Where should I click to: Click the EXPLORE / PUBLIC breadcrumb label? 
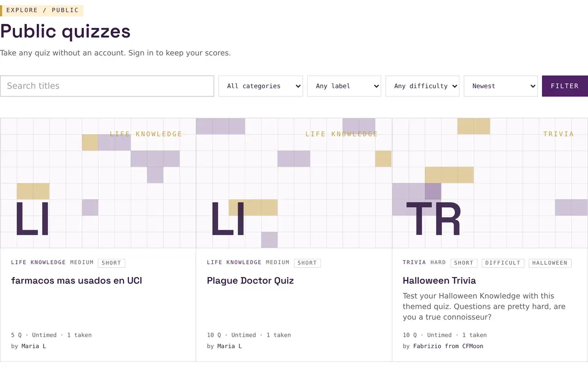pos(42,10)
